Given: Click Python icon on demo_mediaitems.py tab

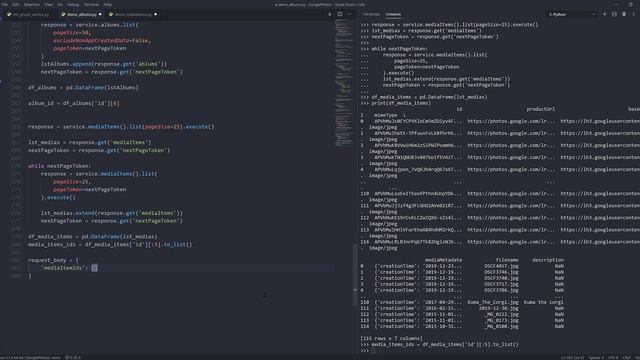Looking at the screenshot, I should point(111,14).
